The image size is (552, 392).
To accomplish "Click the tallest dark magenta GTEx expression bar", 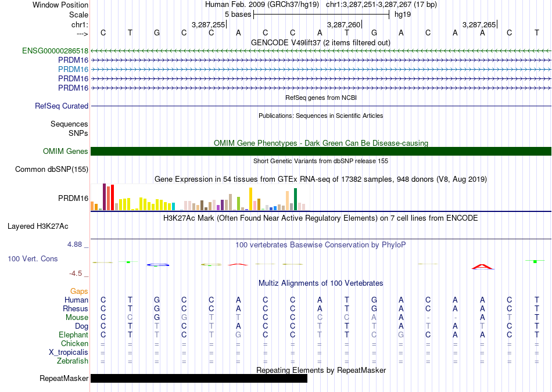I will 104,197.
